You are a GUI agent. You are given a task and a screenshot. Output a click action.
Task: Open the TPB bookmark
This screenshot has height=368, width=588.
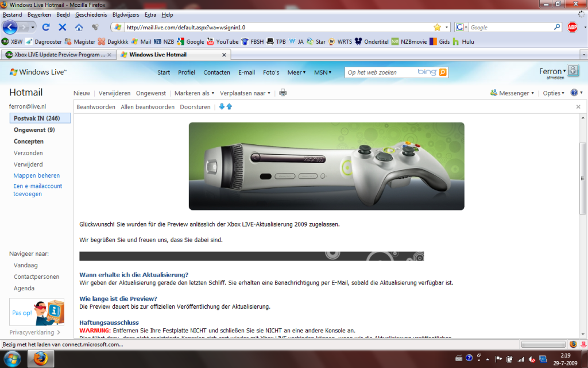coord(276,41)
